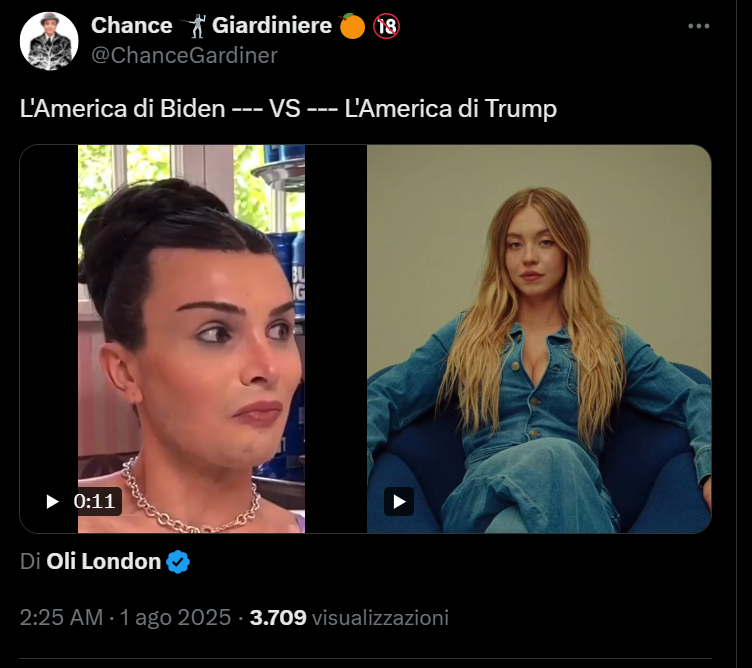Click the fencer emoji in the display name
The height and width of the screenshot is (668, 752).
[192, 26]
